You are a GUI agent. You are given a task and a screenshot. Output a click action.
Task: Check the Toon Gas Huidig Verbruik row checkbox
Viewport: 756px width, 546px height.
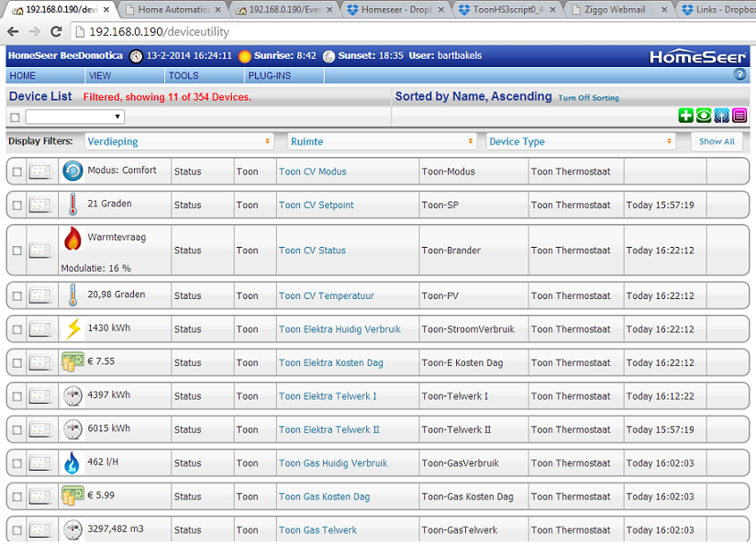point(17,463)
